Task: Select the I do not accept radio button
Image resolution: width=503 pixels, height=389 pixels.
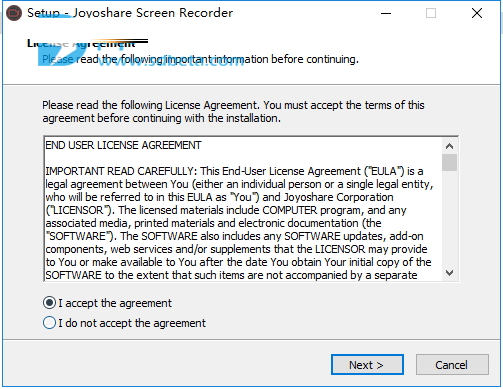Action: coord(49,323)
